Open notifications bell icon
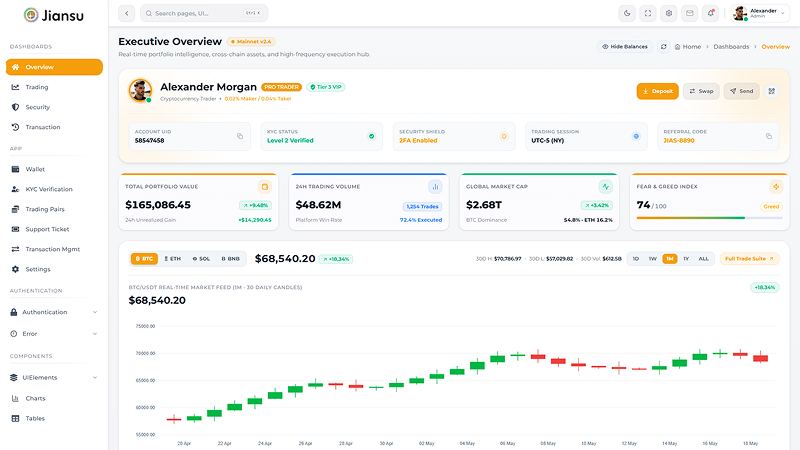The image size is (800, 450). (x=711, y=13)
